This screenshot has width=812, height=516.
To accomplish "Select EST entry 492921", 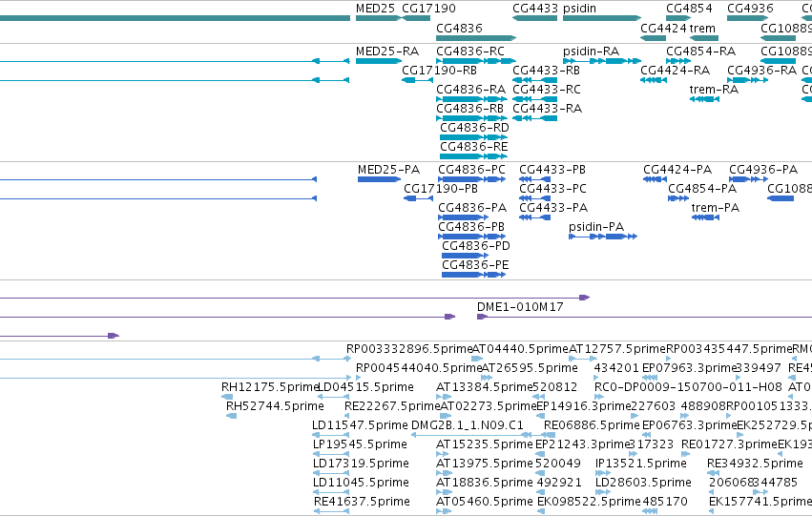I will tap(559, 483).
